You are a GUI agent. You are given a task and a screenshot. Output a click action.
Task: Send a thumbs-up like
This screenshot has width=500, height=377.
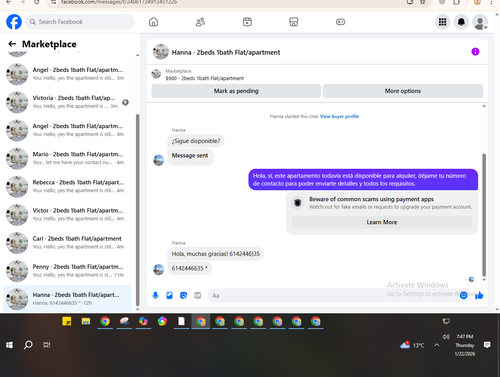(479, 295)
